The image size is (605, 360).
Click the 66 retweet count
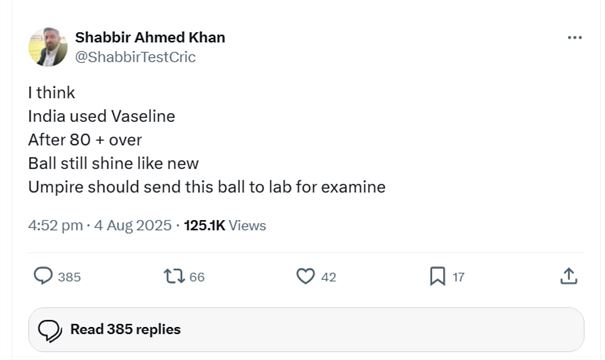[x=197, y=277]
